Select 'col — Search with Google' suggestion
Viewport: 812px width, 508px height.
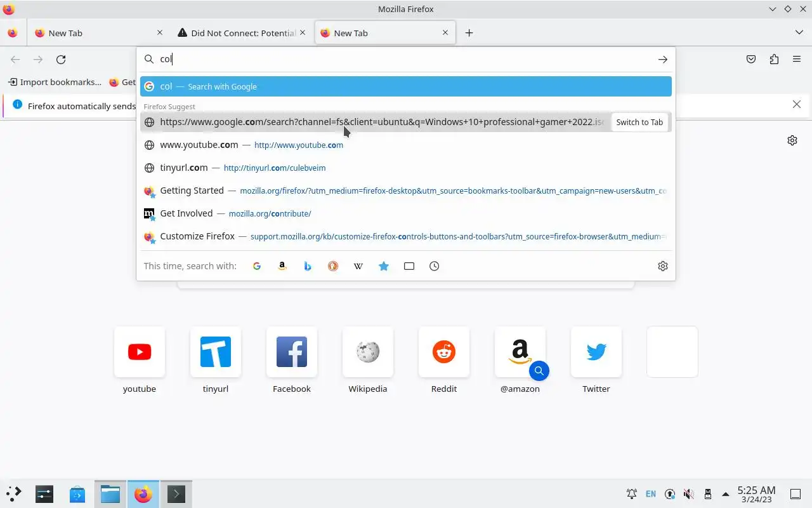tap(406, 86)
